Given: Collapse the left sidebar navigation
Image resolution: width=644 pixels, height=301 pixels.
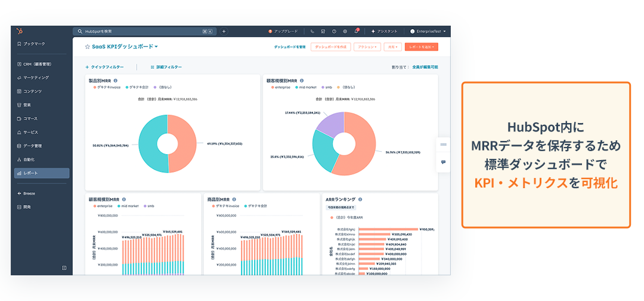Looking at the screenshot, I should click(x=64, y=268).
